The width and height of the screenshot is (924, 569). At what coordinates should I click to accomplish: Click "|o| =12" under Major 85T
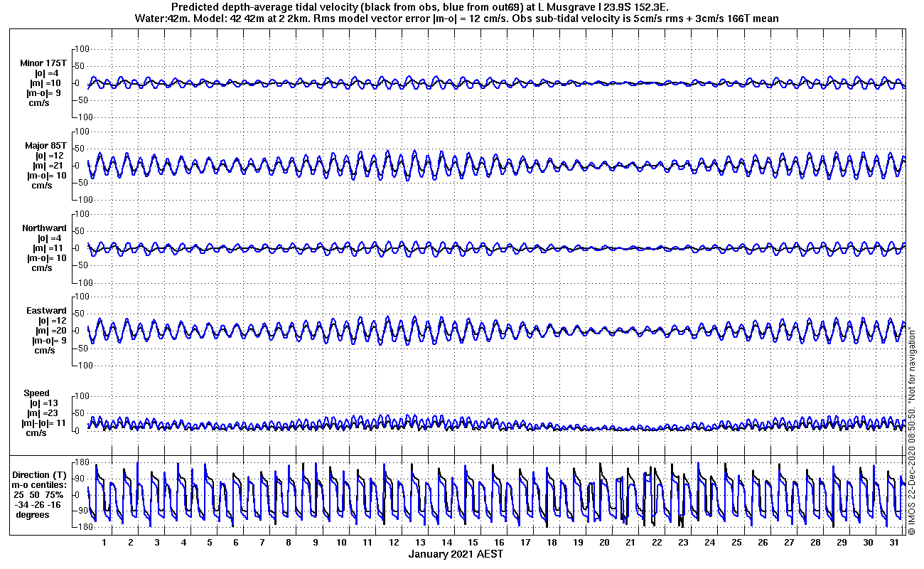pos(49,156)
